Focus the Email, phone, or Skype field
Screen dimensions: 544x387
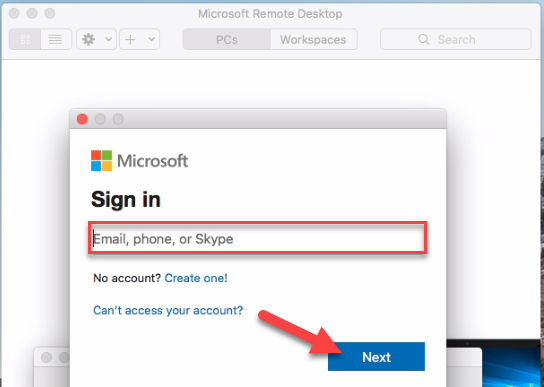(x=257, y=238)
